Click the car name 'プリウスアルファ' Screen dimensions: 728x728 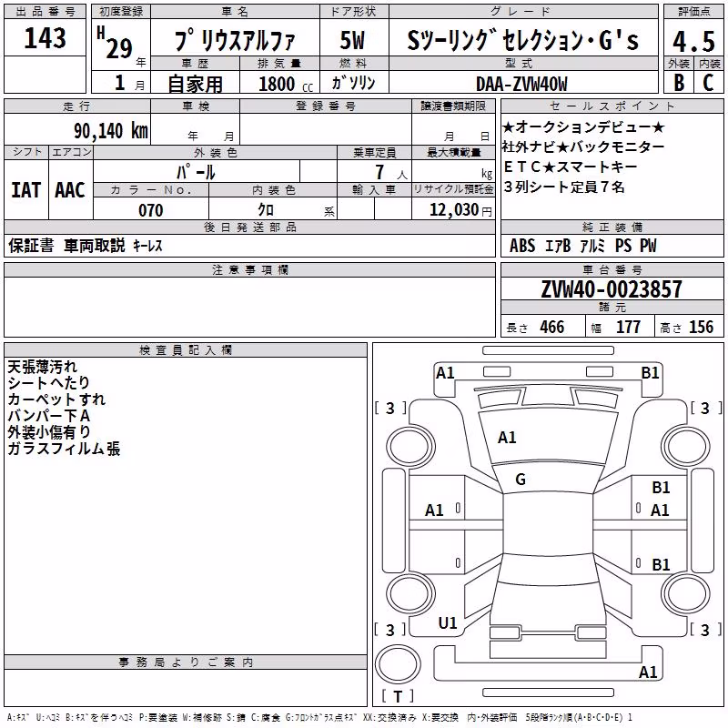coord(235,40)
